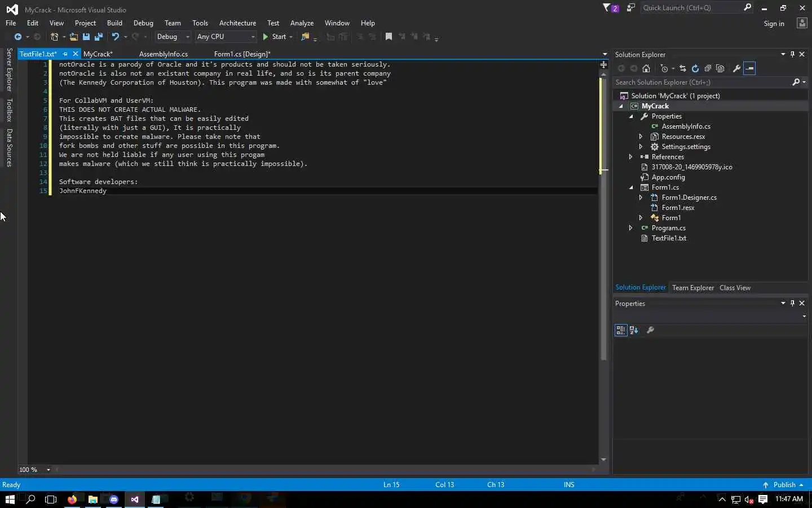The image size is (812, 508).
Task: Click the Solution Explorer search magnifier icon
Action: click(796, 82)
